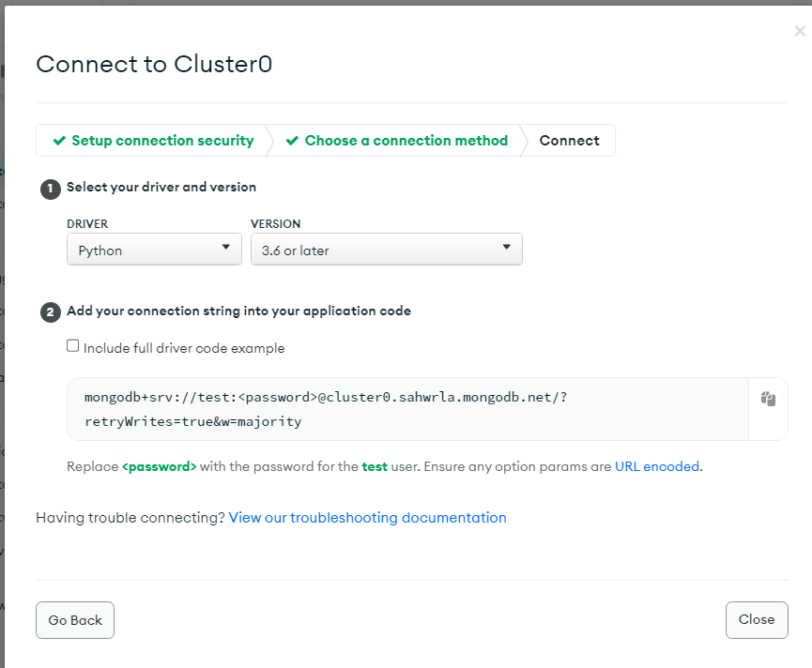Click the DRIVER field label
This screenshot has height=668, width=812.
[x=87, y=224]
